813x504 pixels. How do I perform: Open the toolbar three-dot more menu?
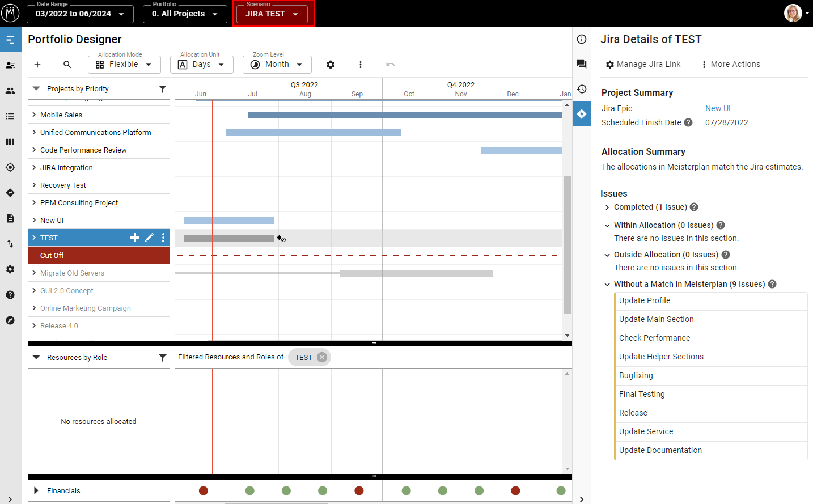point(361,65)
